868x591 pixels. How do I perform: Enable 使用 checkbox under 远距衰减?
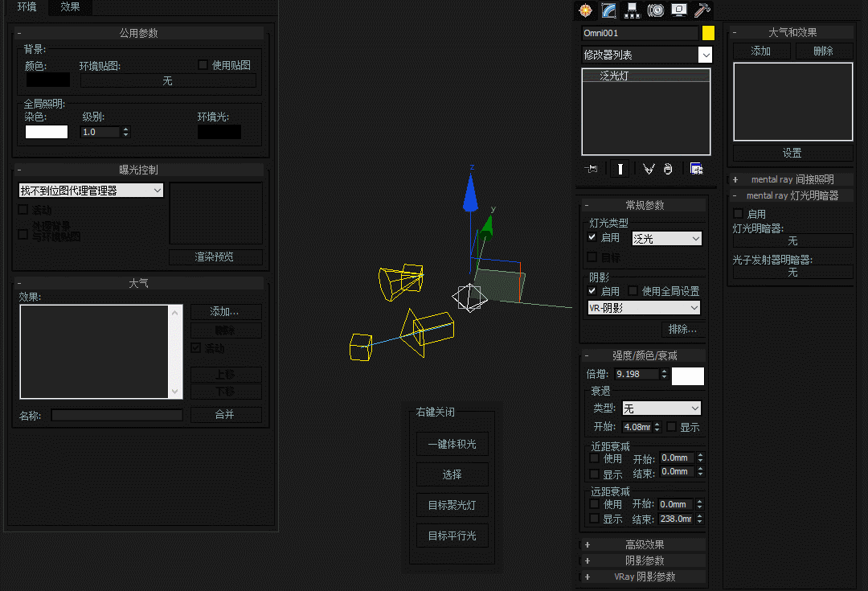point(595,503)
